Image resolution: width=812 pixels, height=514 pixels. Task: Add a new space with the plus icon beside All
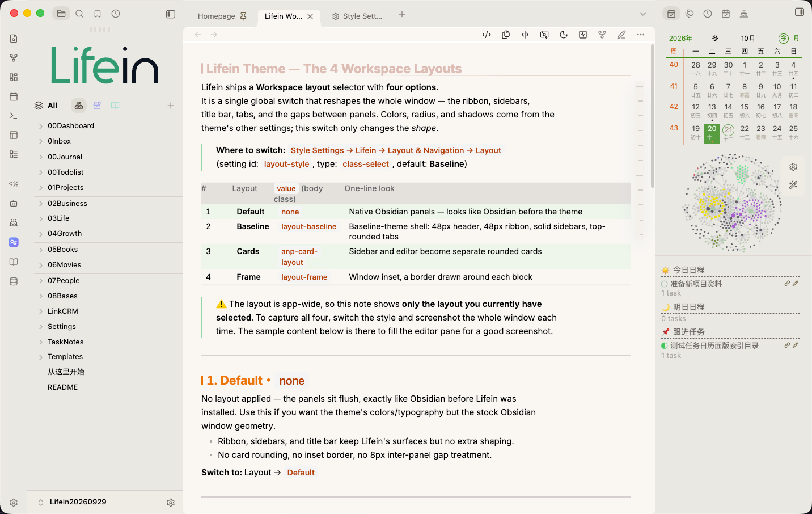coord(171,106)
